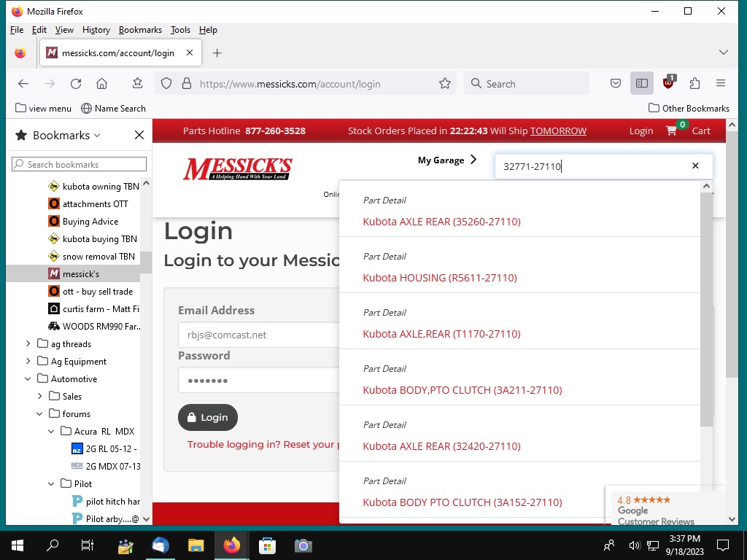Click the browser Search box
747x560 pixels.
tap(527, 84)
